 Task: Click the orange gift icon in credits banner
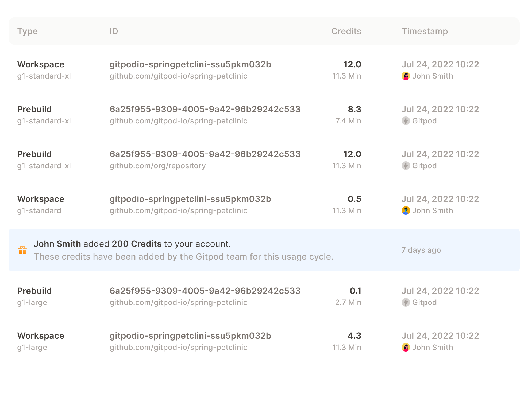pos(22,250)
